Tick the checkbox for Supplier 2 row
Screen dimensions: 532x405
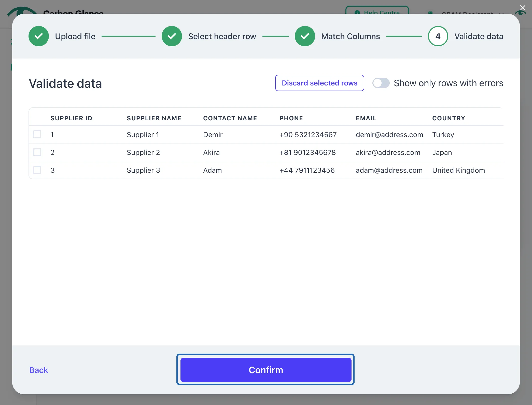pos(37,152)
